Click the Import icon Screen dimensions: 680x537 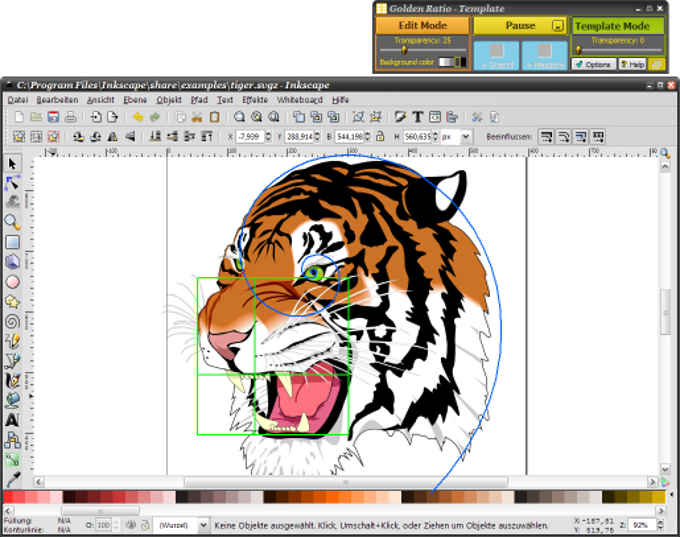pyautogui.click(x=96, y=117)
